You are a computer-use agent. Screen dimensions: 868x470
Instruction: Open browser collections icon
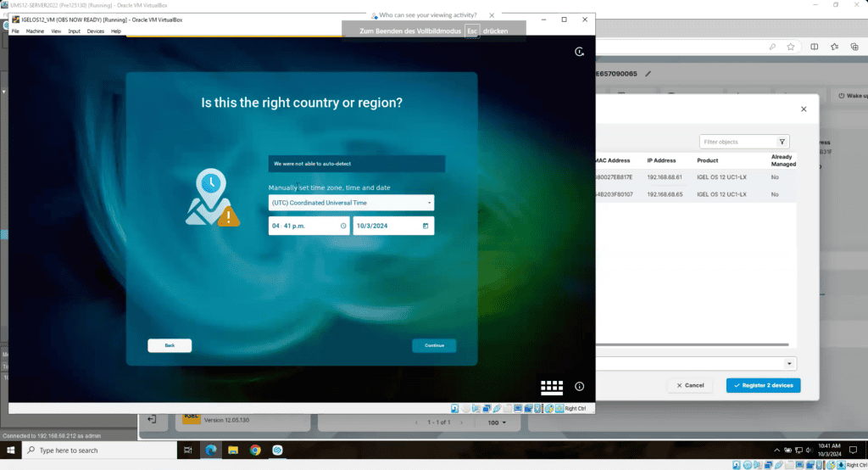[x=854, y=48]
